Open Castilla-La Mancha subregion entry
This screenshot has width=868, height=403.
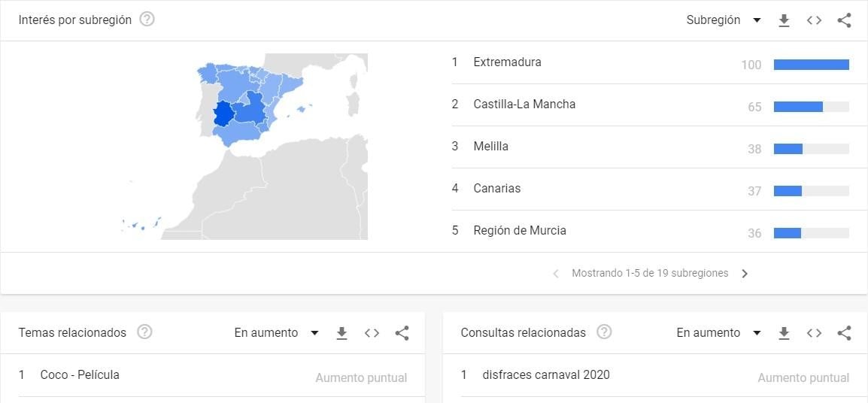tap(524, 105)
